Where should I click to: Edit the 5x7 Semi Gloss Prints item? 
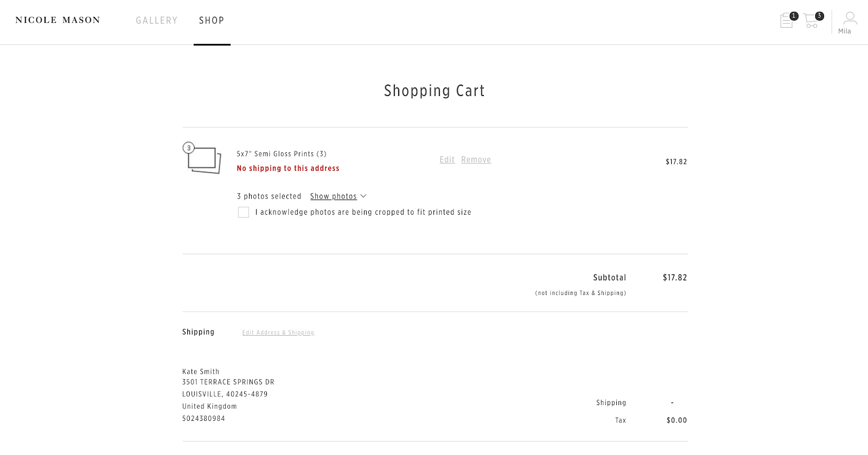(x=447, y=159)
